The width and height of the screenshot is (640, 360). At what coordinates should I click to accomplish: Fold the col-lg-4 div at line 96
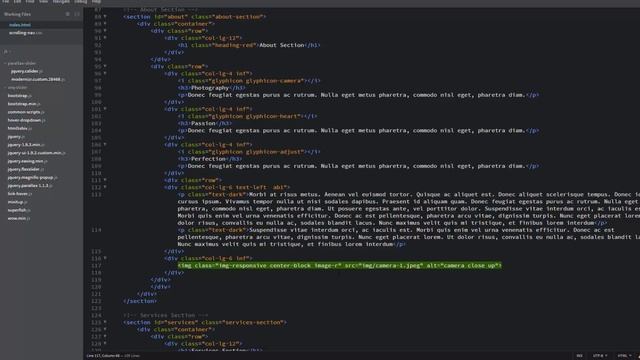tap(105, 73)
